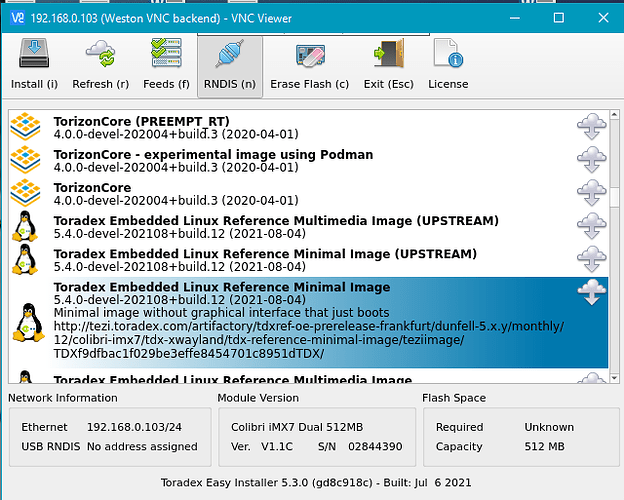Screen dimensions: 624x500
Task: Click the download cloud for Minimal Image (UPSTREAM)
Action: click(x=592, y=259)
